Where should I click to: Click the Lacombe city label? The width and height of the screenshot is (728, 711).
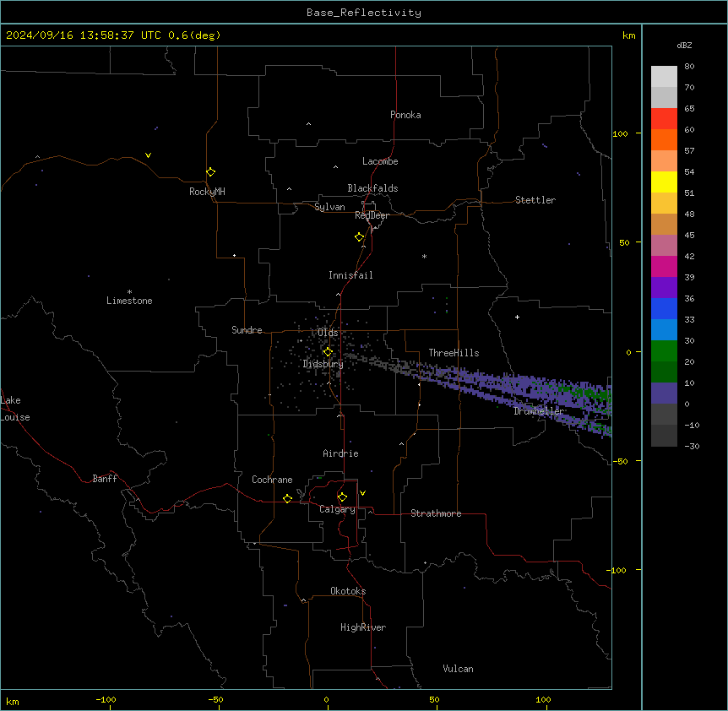point(380,161)
